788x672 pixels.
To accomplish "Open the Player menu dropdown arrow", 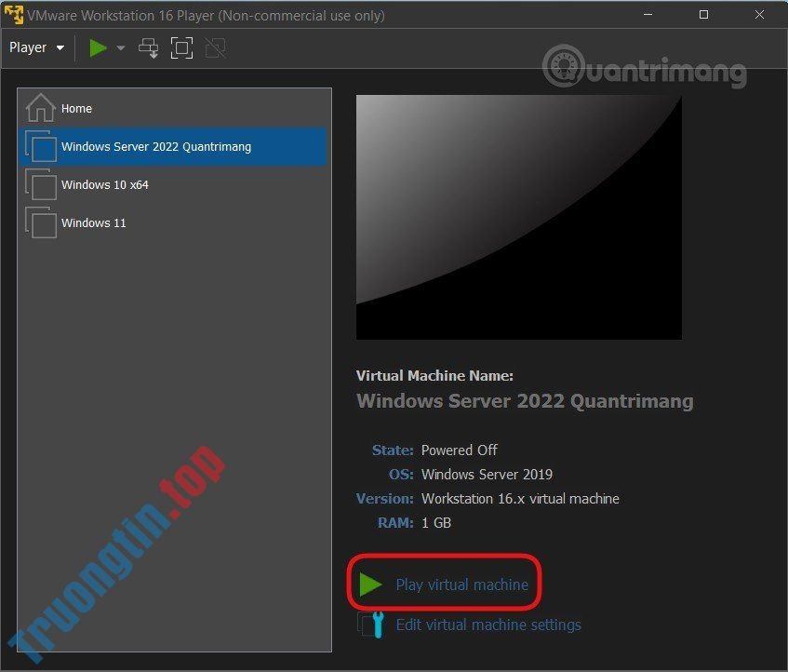I will coord(59,47).
